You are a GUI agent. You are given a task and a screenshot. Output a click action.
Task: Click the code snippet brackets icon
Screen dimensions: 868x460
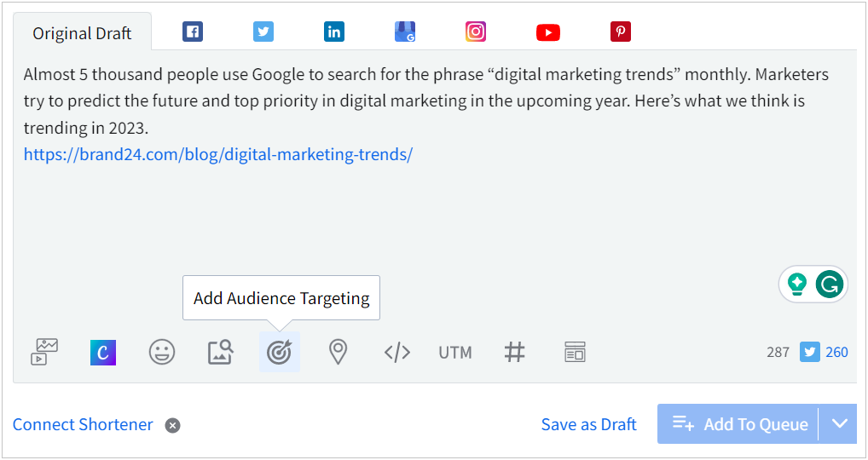(397, 352)
